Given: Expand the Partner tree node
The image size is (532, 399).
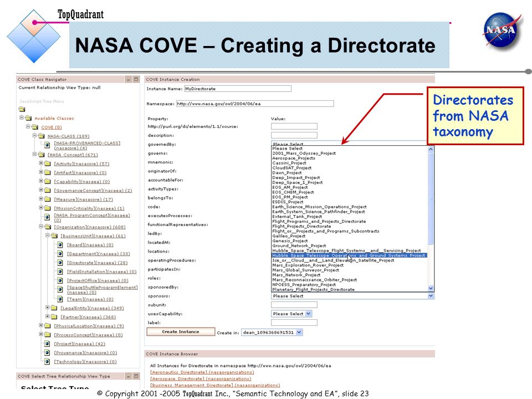Looking at the screenshot, I should point(48,316).
